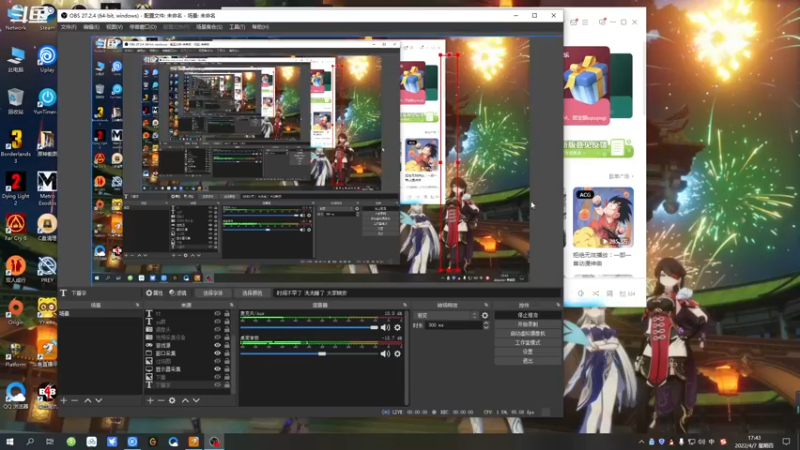Screen dimensions: 800x450
Task: Adjust 麦克风/Aux volume slider
Action: point(309,328)
